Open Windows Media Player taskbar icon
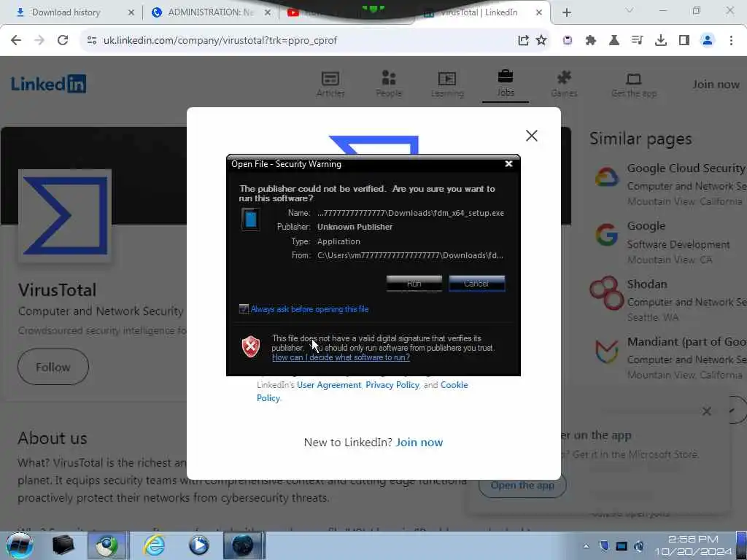This screenshot has width=747, height=560. click(x=199, y=545)
